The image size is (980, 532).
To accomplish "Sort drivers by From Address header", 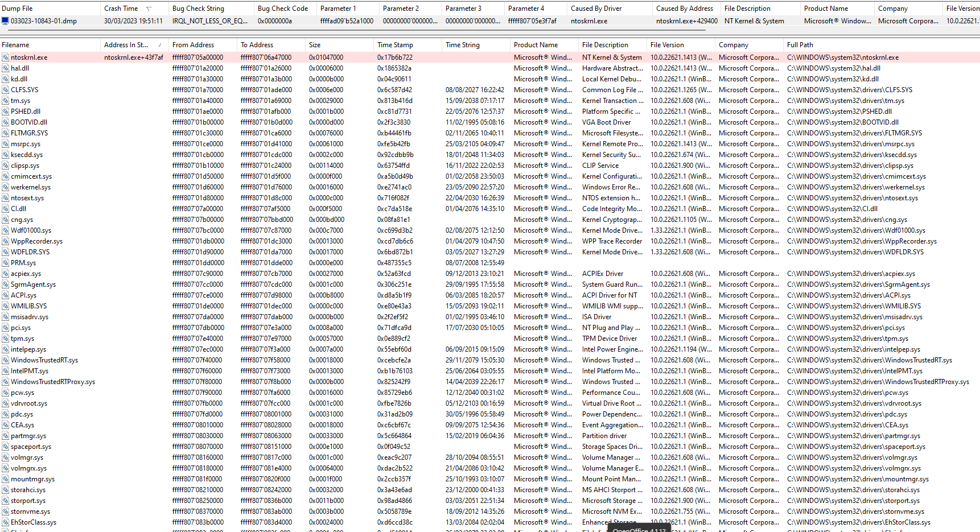I will (x=203, y=45).
